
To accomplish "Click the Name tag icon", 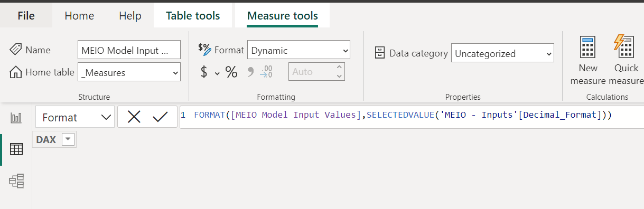I will [16, 50].
